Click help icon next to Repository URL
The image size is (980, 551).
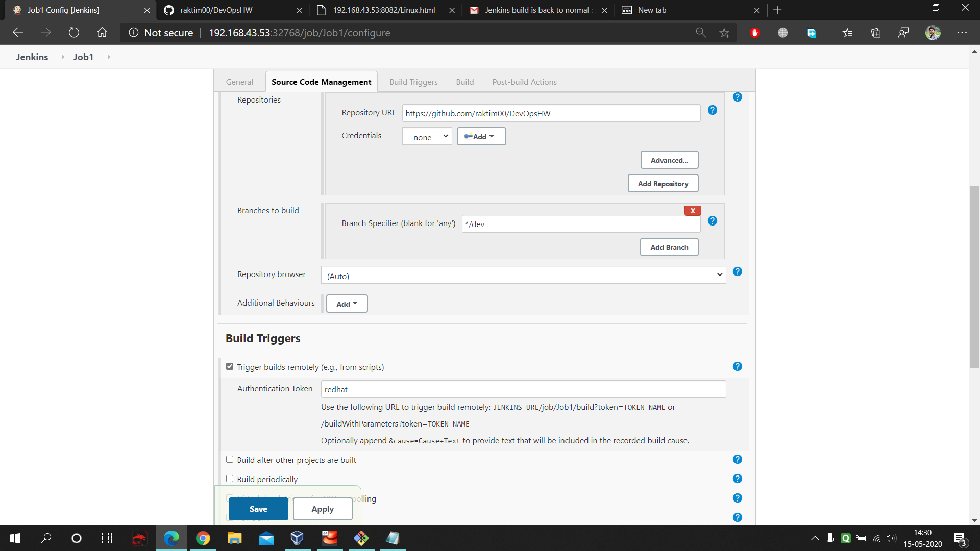pyautogui.click(x=713, y=110)
